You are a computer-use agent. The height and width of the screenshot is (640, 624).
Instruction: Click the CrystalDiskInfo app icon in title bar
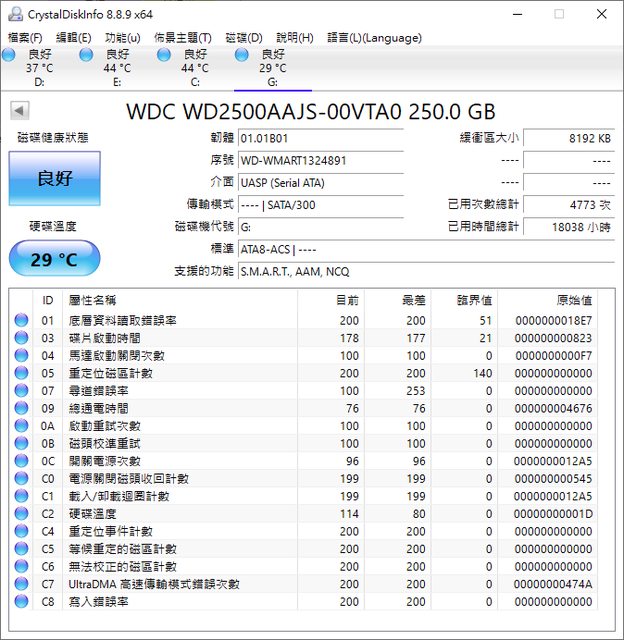click(12, 14)
